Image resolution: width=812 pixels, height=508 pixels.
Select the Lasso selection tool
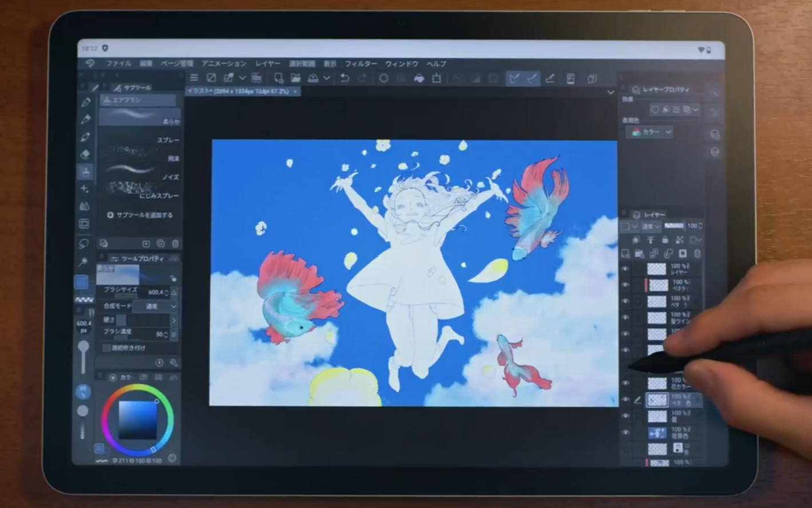tap(84, 243)
